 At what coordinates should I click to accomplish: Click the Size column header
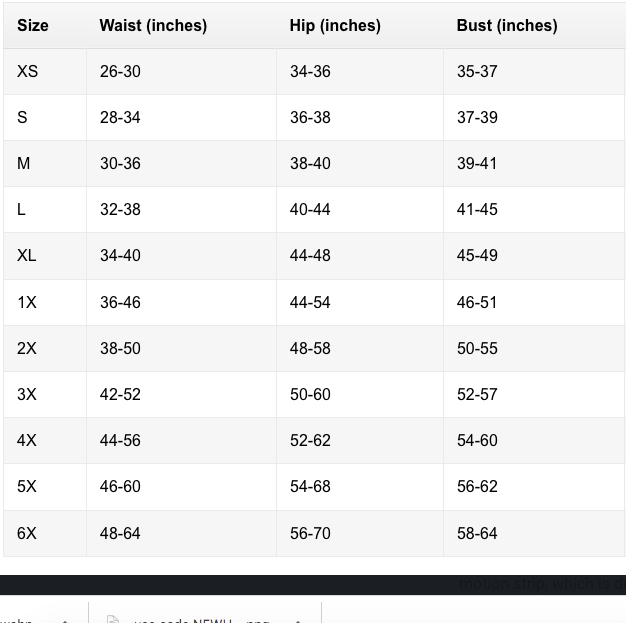[32, 26]
